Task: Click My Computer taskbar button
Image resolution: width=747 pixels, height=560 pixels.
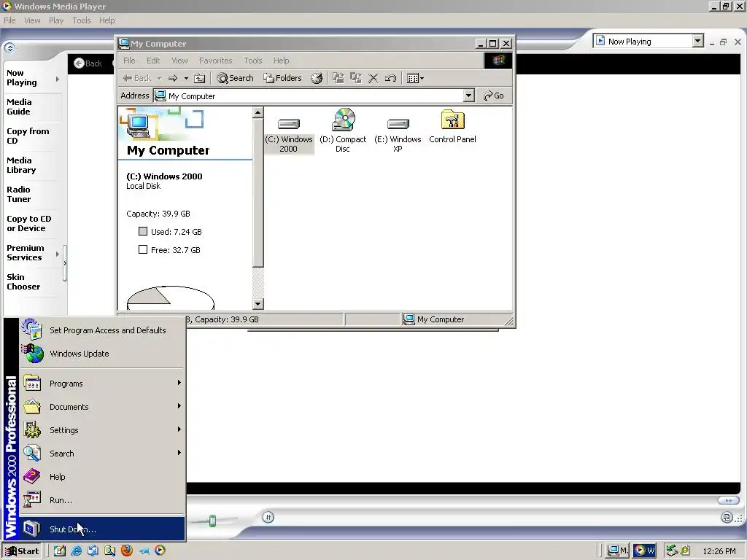Action: (618, 551)
